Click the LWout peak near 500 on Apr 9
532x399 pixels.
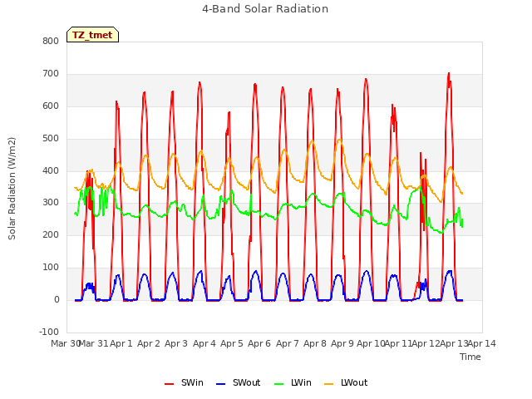click(x=339, y=140)
